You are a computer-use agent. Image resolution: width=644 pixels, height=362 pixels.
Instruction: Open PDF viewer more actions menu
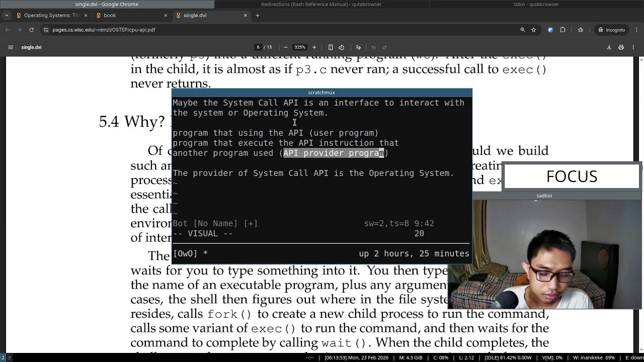633,47
